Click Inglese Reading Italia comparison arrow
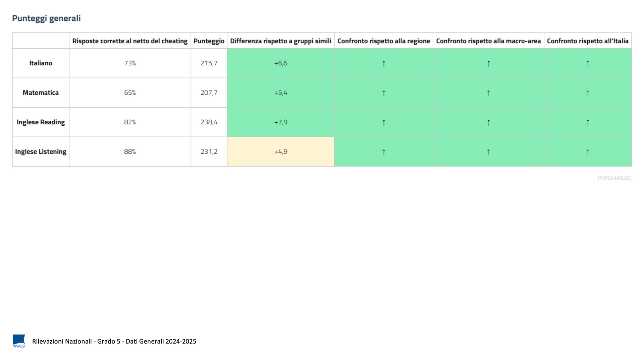Screen dimensions: 644x362 click(x=588, y=123)
